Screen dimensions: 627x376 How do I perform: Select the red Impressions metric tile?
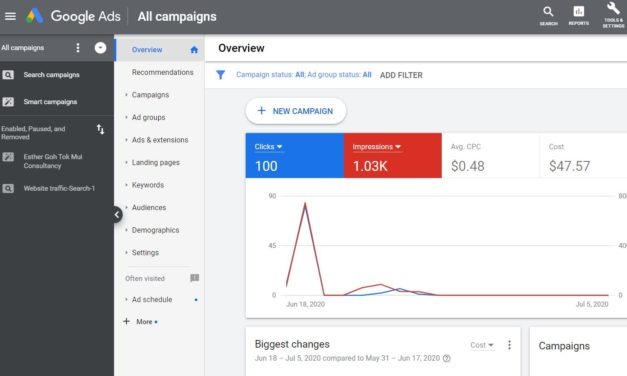pyautogui.click(x=393, y=156)
